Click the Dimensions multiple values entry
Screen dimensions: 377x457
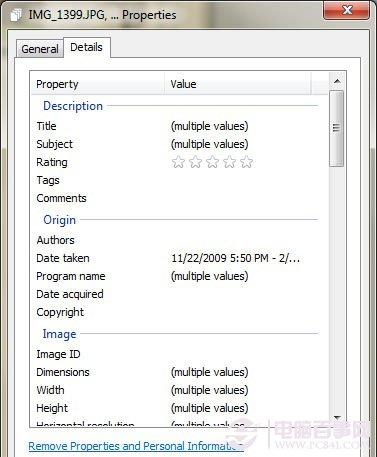pos(210,372)
